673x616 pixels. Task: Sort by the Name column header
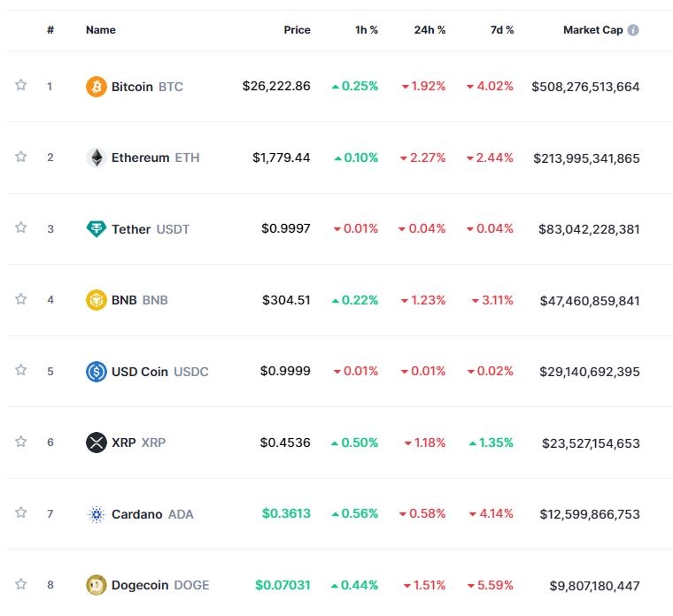100,30
